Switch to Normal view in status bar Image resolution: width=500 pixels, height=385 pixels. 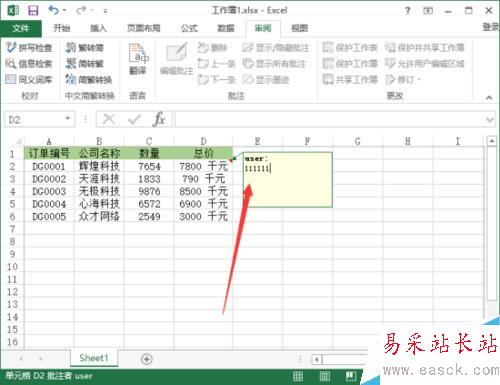tap(298, 376)
